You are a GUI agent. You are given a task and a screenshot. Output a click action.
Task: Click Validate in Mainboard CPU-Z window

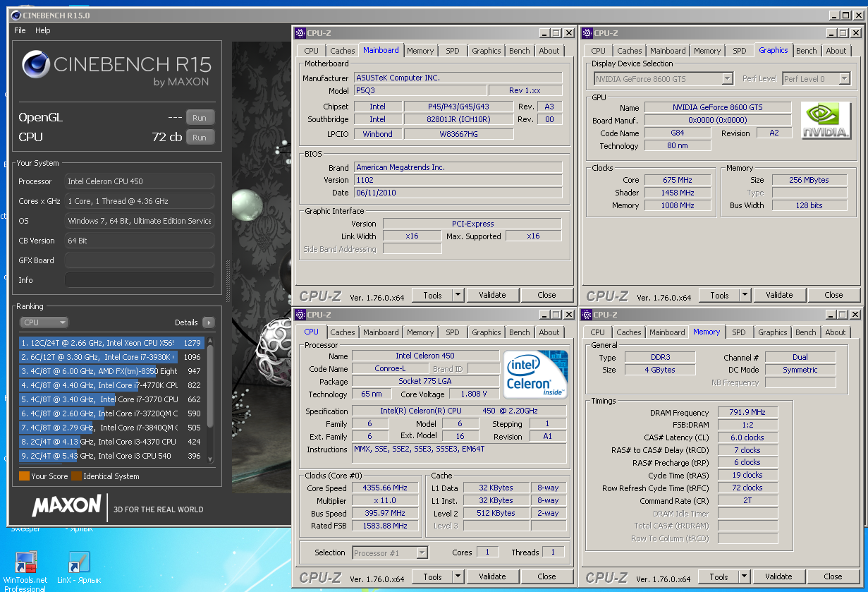(492, 295)
